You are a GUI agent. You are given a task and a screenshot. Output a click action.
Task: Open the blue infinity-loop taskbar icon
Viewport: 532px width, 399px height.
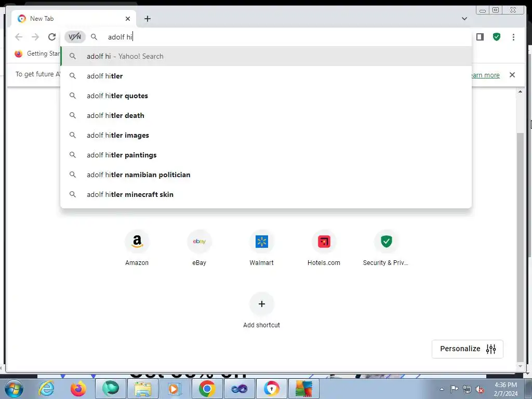tap(239, 389)
